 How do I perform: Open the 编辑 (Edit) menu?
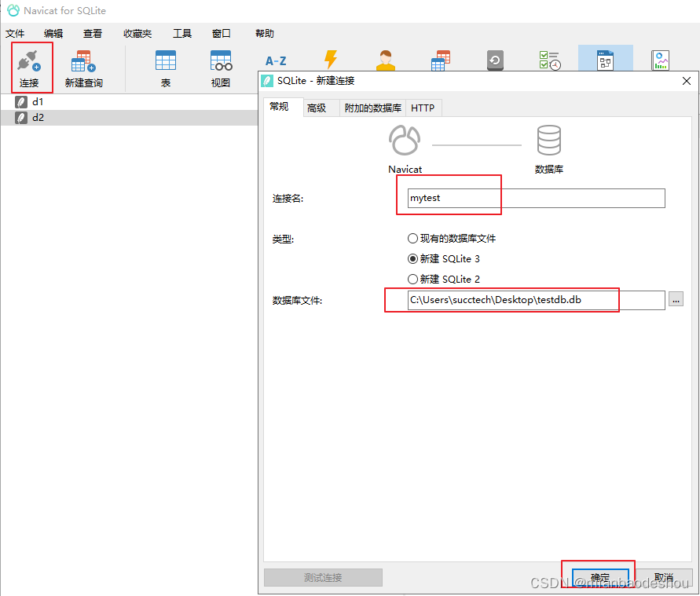click(53, 34)
